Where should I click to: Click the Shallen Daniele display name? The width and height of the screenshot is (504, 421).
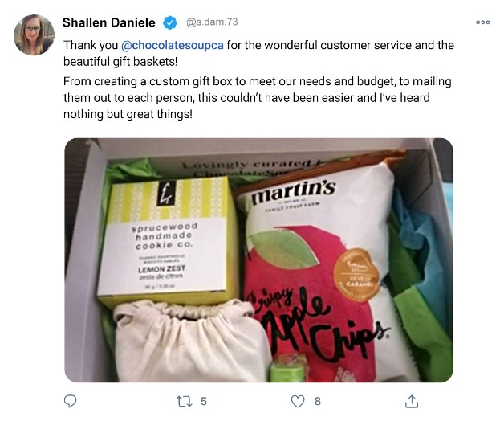(x=108, y=22)
